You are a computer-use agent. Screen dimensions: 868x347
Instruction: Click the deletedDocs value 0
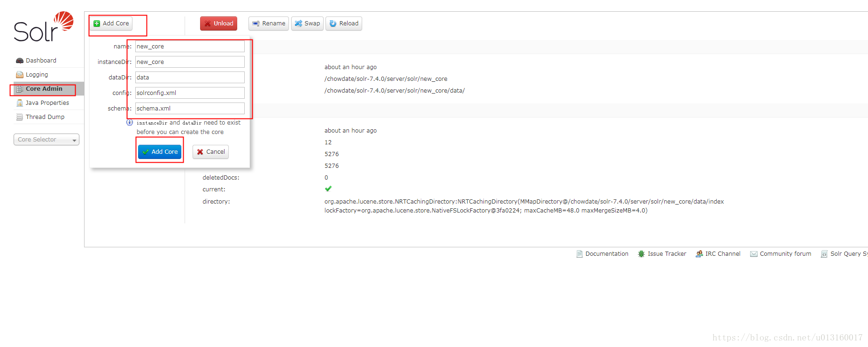click(326, 178)
